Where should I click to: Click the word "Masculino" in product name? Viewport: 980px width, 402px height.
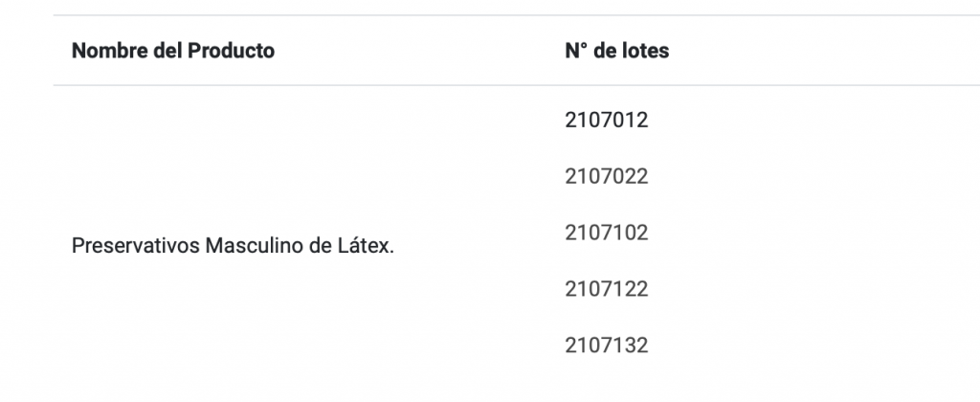[243, 246]
